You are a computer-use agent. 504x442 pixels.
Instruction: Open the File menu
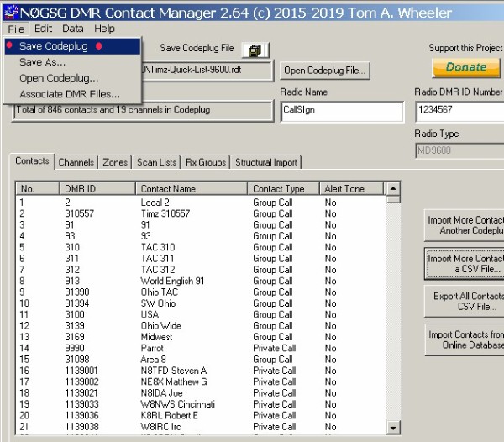pyautogui.click(x=16, y=29)
